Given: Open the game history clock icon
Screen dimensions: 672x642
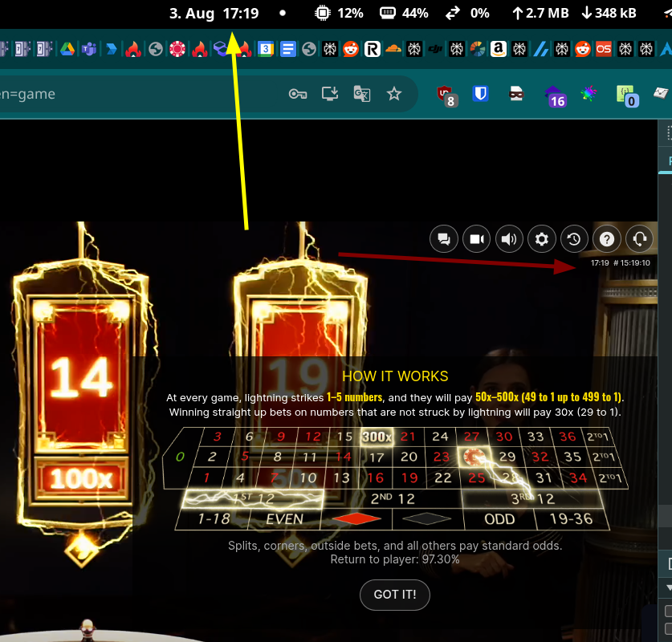Looking at the screenshot, I should tap(573, 238).
